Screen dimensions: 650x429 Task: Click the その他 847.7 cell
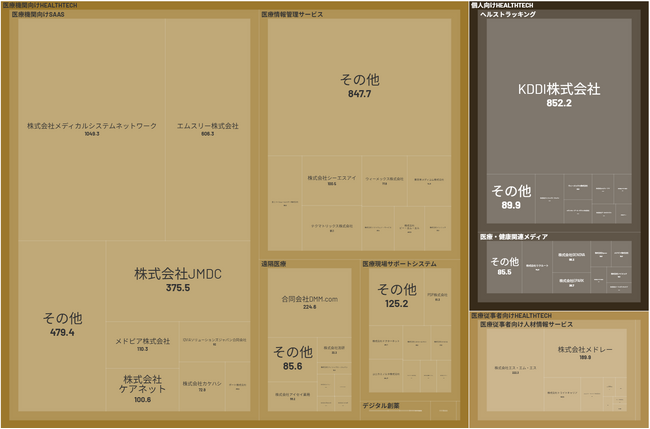pos(359,87)
